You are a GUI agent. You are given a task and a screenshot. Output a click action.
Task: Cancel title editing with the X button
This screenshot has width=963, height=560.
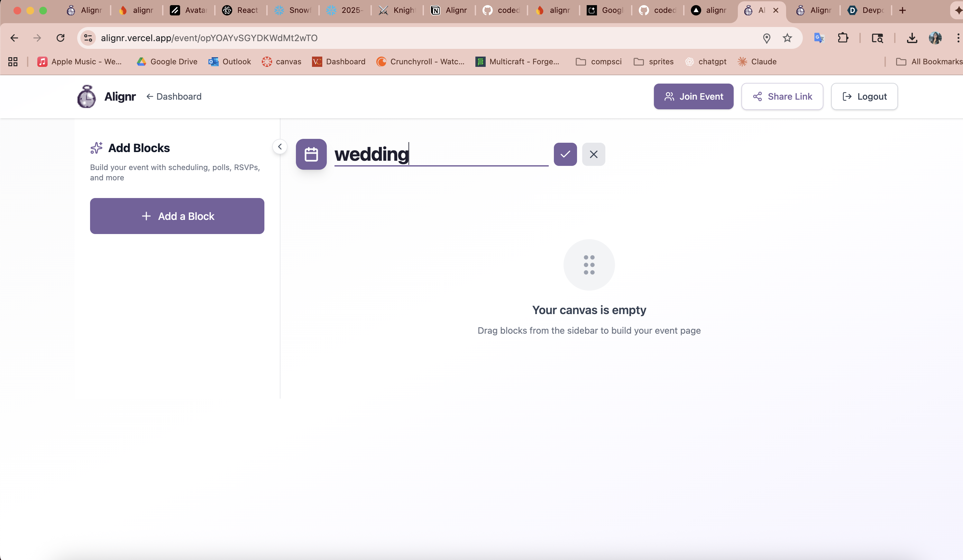pyautogui.click(x=593, y=154)
